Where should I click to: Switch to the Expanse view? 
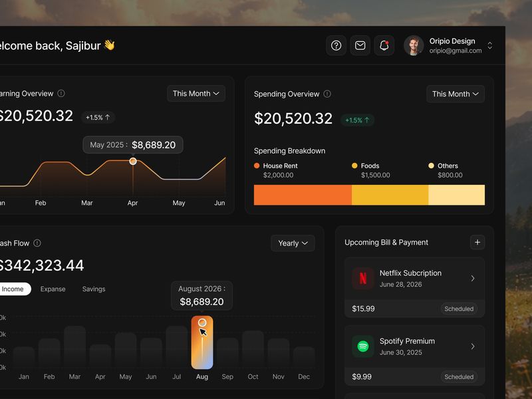pos(53,289)
